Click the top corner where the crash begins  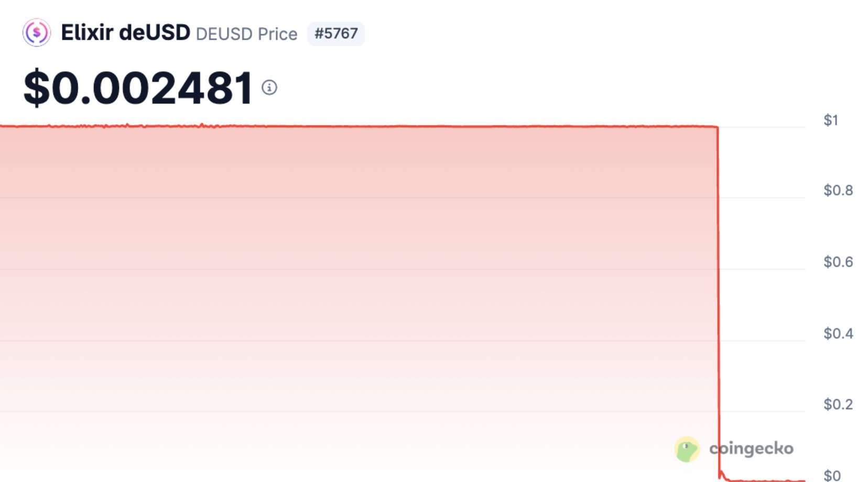[x=717, y=127]
